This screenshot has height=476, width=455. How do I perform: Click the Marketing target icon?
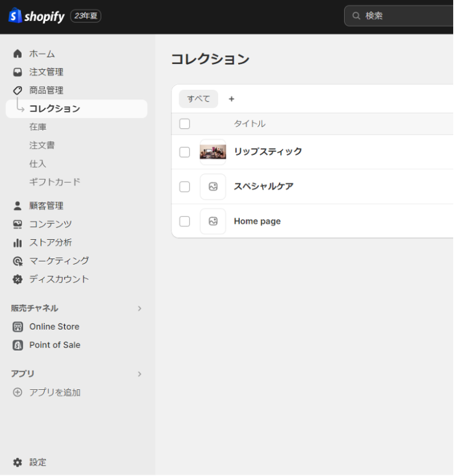coord(17,261)
